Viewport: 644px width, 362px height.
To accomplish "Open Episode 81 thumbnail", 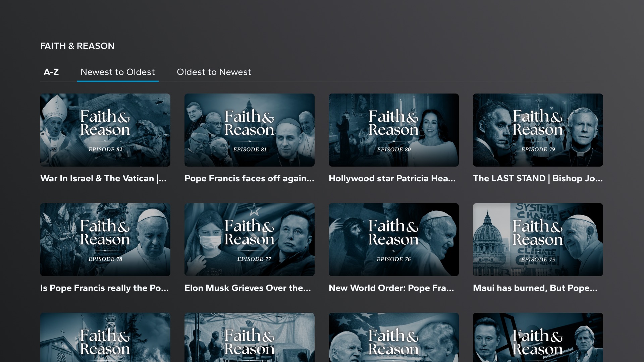I will click(x=250, y=130).
